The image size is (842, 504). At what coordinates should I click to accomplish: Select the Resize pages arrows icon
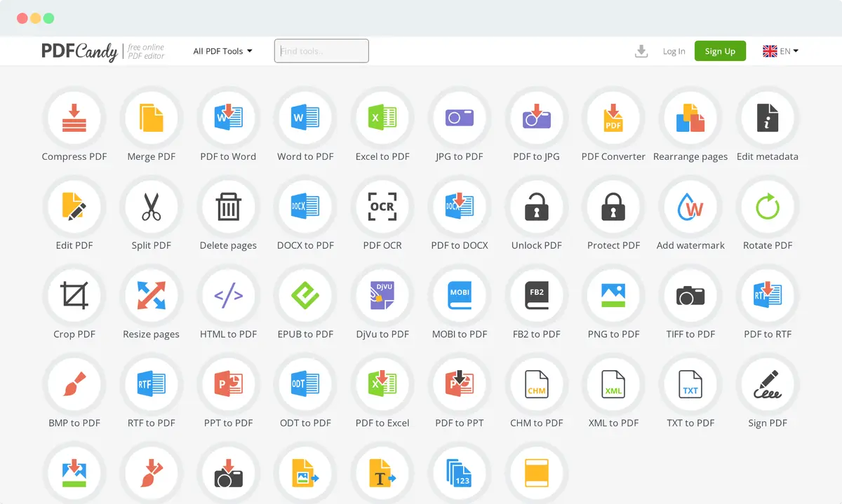pos(151,295)
